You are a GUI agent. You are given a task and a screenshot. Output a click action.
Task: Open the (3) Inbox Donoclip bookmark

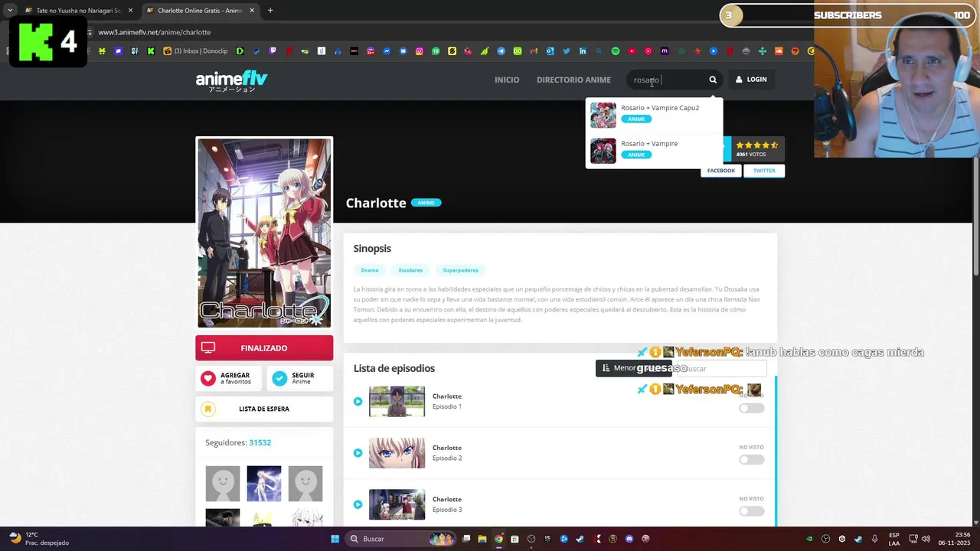[x=195, y=51]
